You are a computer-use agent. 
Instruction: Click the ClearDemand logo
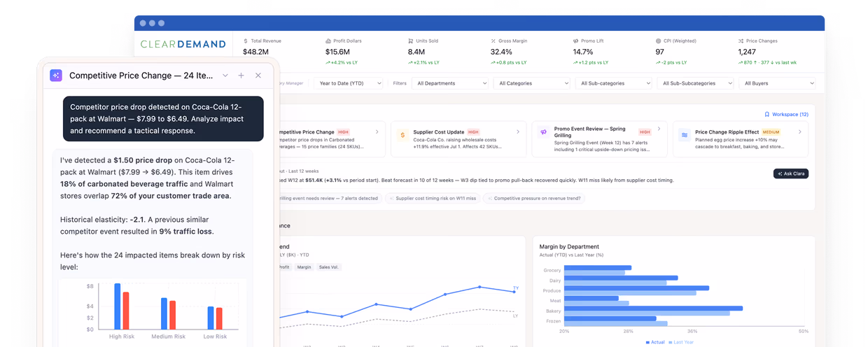click(183, 44)
